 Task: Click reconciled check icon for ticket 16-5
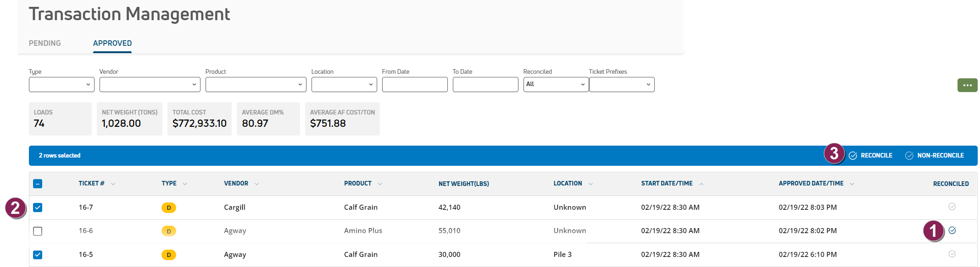tap(952, 254)
